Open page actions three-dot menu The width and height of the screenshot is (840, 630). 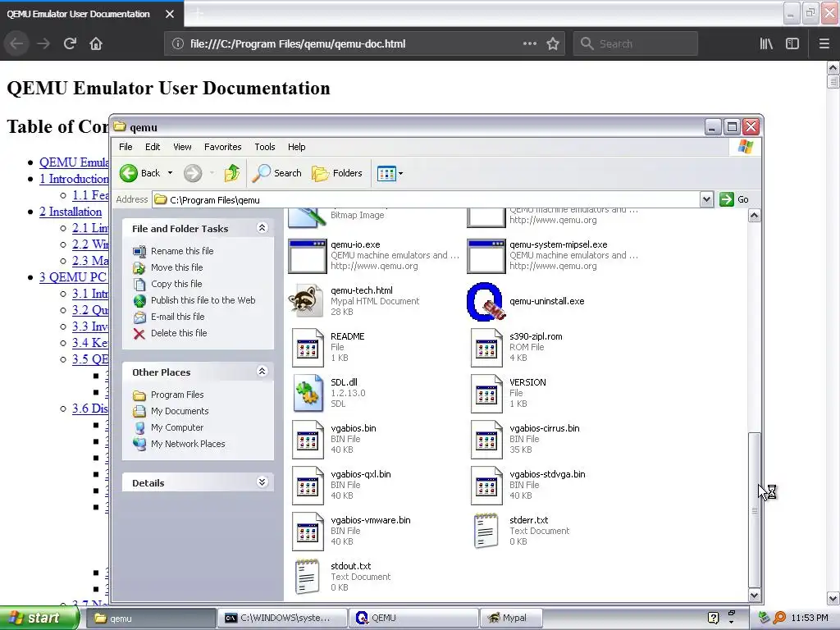tap(529, 43)
